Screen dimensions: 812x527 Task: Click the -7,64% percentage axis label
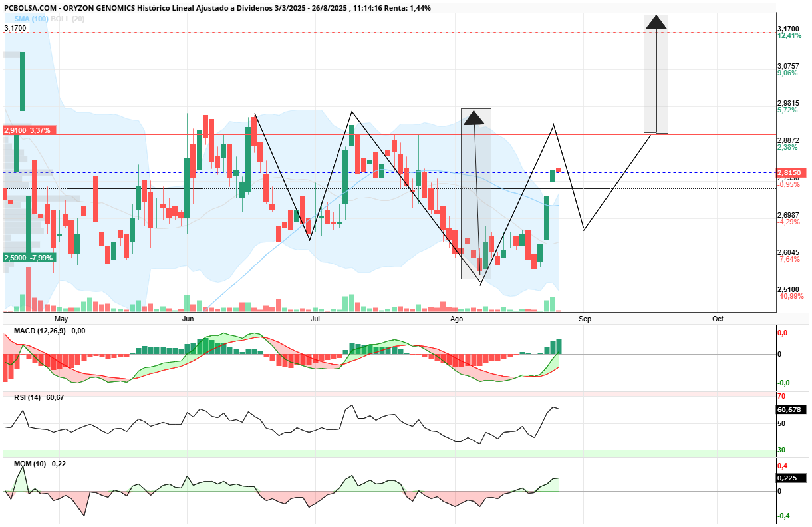[788, 259]
